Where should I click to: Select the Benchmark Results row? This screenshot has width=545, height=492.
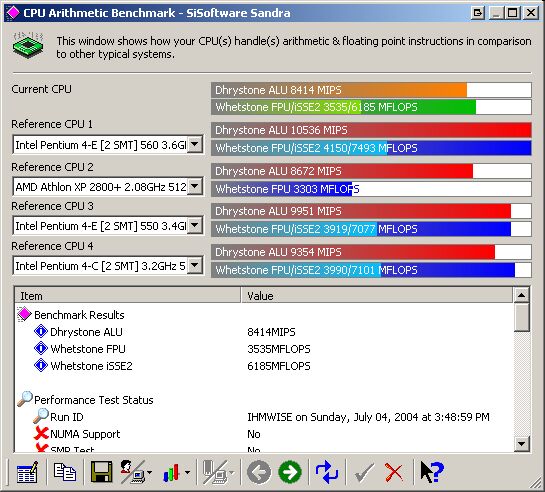(264, 314)
